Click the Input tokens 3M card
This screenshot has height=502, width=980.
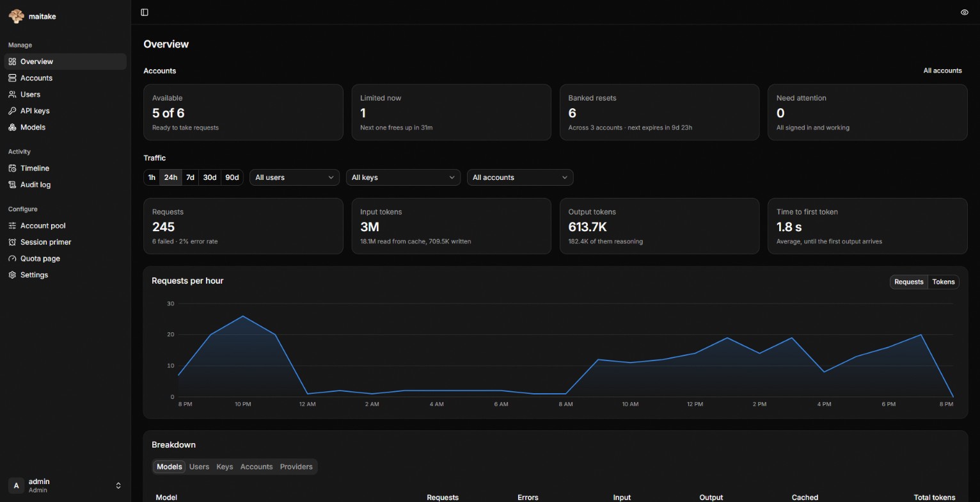point(451,226)
